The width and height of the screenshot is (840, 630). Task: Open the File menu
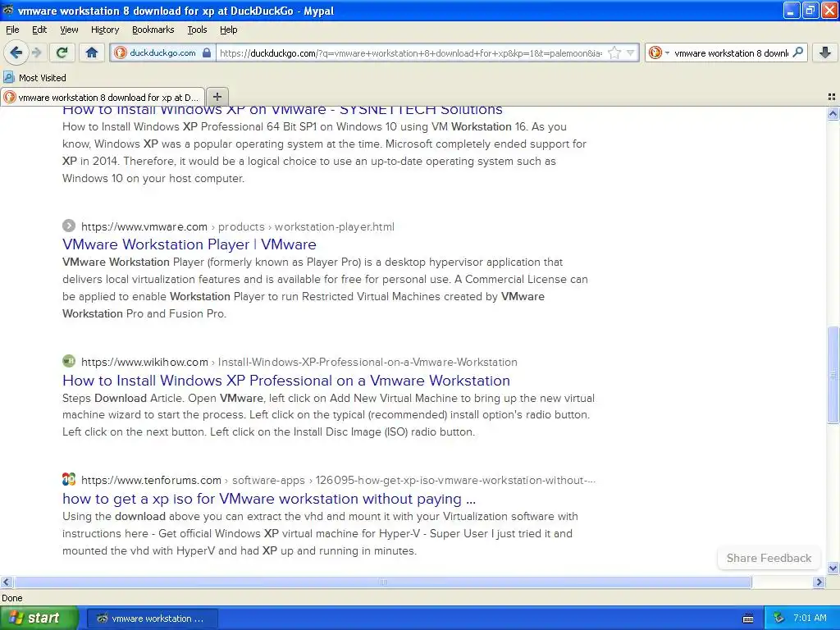tap(12, 30)
